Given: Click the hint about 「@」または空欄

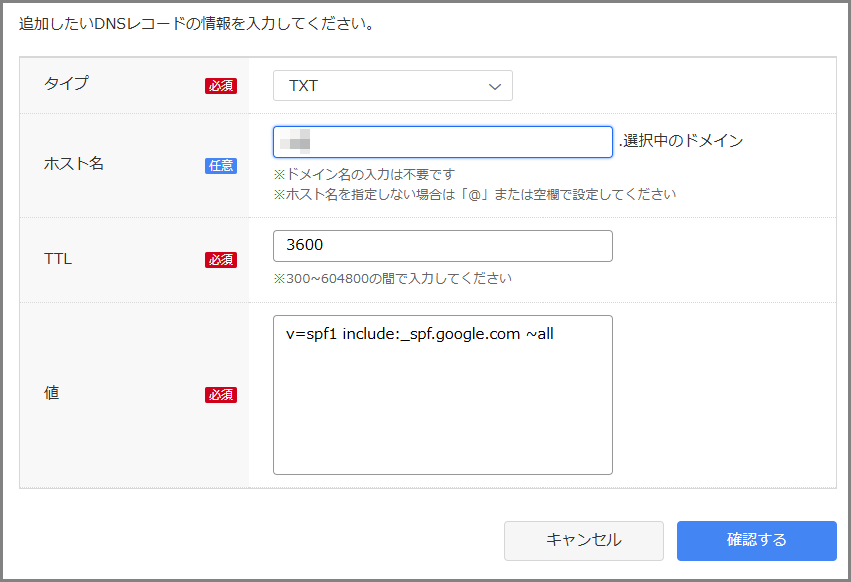Looking at the screenshot, I should (x=474, y=194).
